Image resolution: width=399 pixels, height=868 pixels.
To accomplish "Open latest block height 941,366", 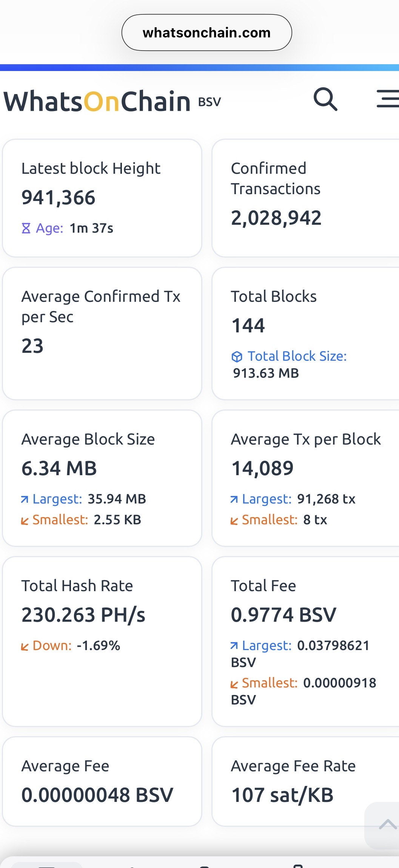I will pyautogui.click(x=59, y=198).
